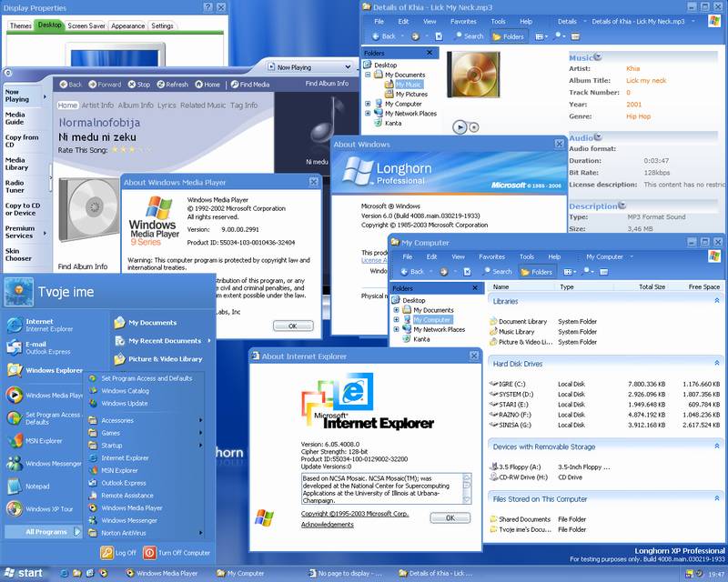
Task: Switch to the Screen Saver tab
Action: click(86, 25)
